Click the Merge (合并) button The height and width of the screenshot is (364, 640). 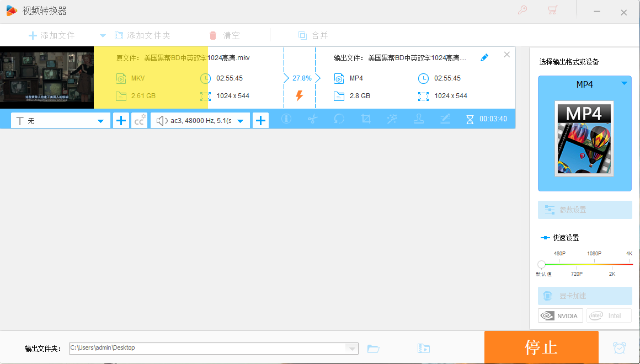click(x=313, y=35)
